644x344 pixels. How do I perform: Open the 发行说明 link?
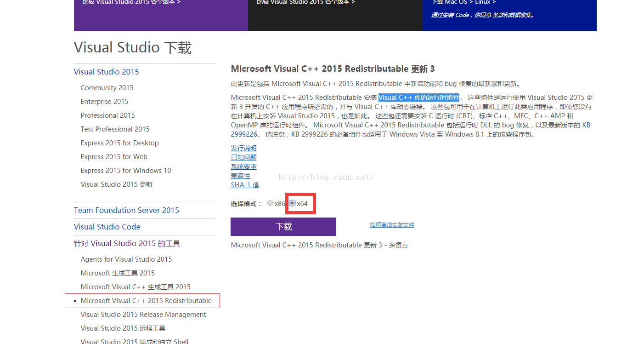243,148
